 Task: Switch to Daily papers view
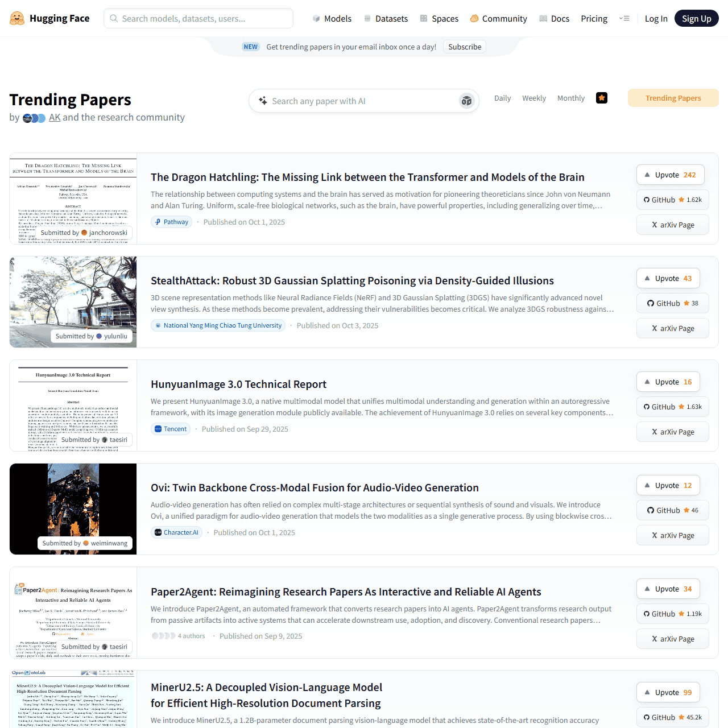(502, 98)
